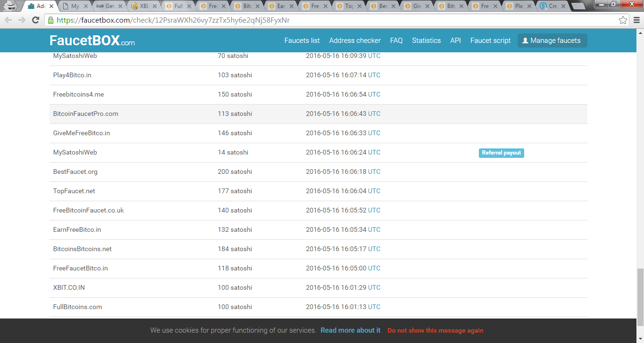Select the TopFaucet.net faucet name
644x343 pixels.
click(74, 191)
